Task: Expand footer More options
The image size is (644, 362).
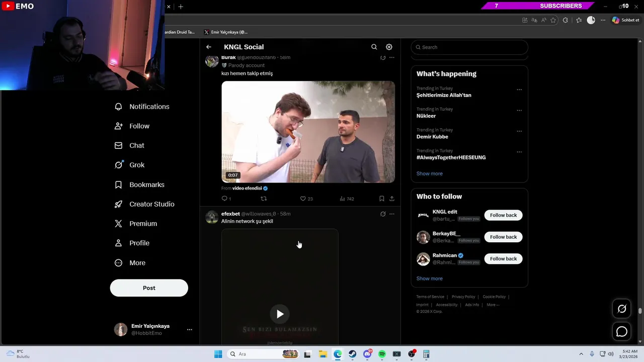Action: point(493,305)
